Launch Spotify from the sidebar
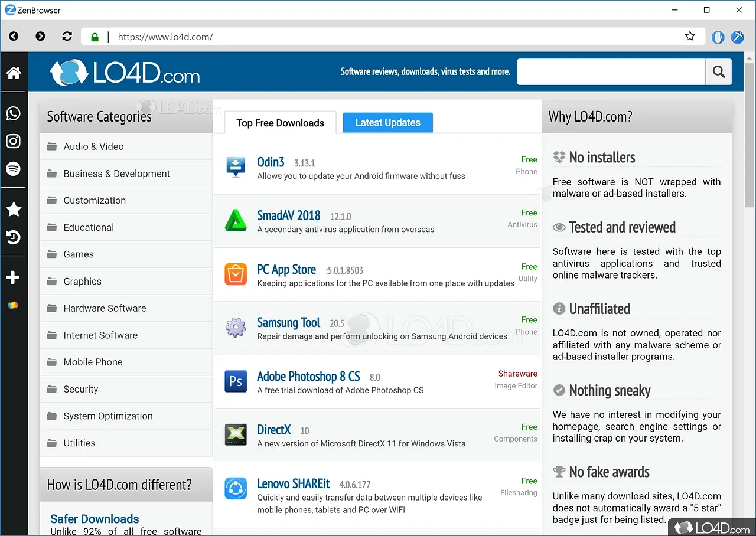This screenshot has height=536, width=756. [13, 169]
